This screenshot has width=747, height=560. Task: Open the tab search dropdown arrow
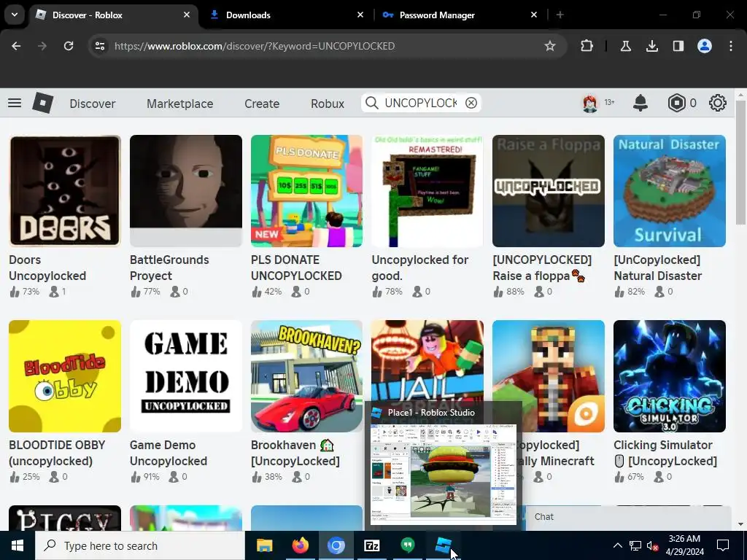click(x=15, y=15)
